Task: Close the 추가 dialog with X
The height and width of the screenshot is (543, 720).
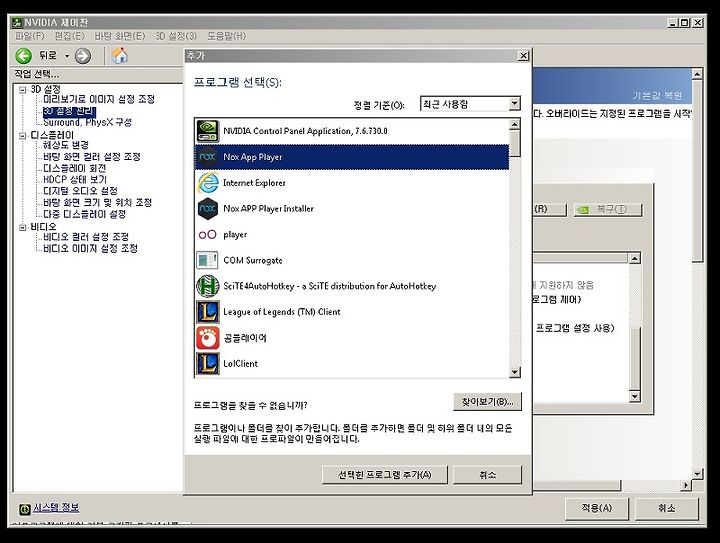Action: coord(523,56)
